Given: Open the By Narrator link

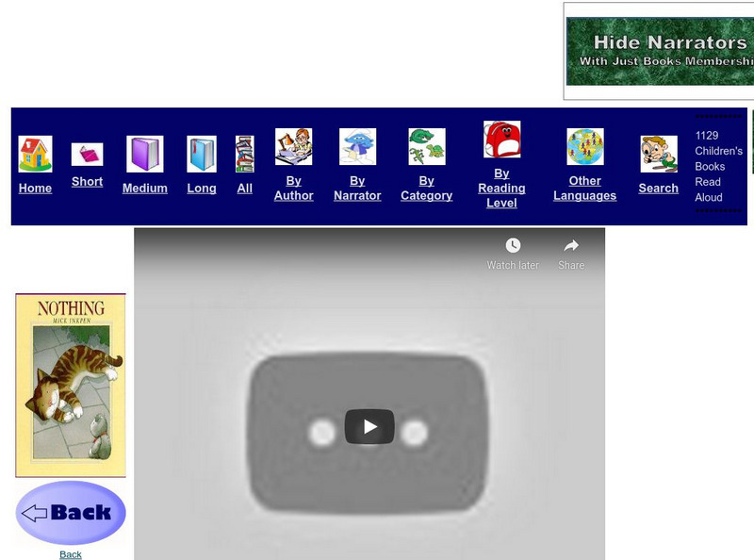Looking at the screenshot, I should click(357, 189).
